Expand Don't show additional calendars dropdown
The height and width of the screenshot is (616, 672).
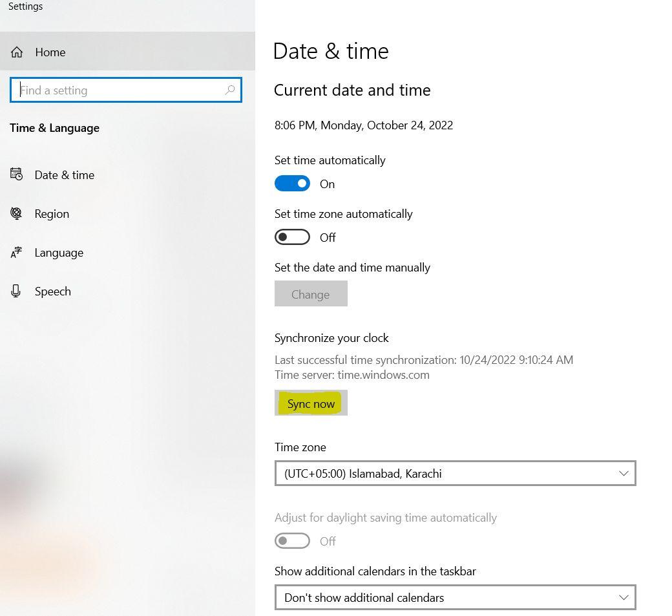pos(455,597)
